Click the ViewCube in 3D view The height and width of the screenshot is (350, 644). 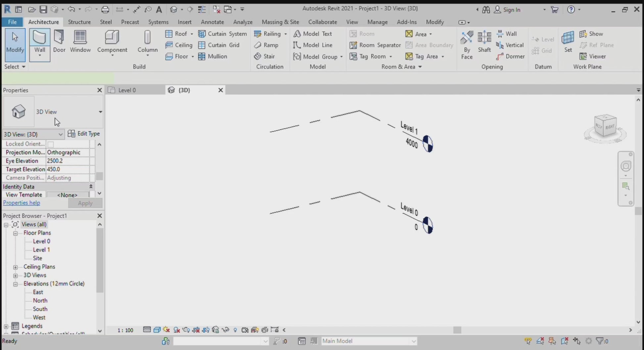coord(605,126)
